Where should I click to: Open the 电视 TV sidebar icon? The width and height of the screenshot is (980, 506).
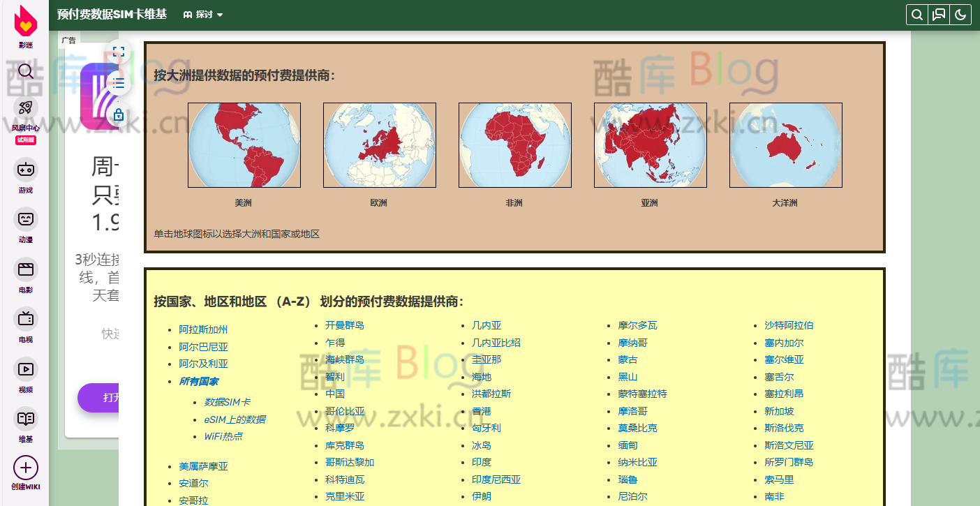tap(25, 320)
